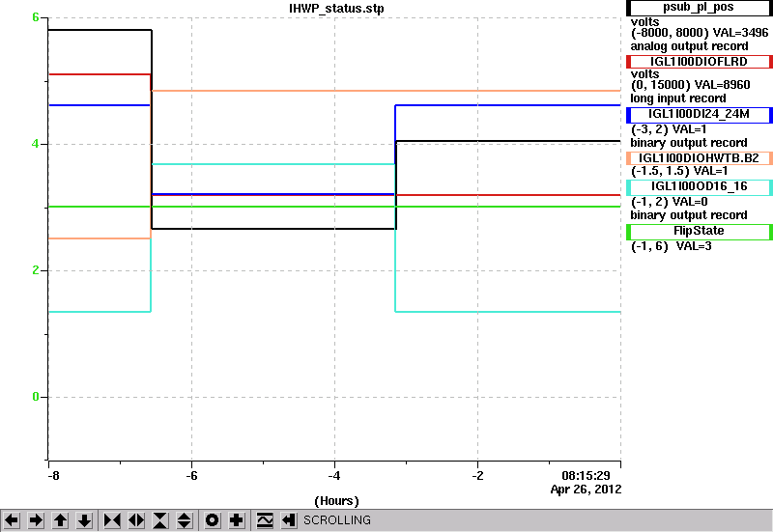
Task: Click the plus icon in the toolbar
Action: [x=237, y=520]
